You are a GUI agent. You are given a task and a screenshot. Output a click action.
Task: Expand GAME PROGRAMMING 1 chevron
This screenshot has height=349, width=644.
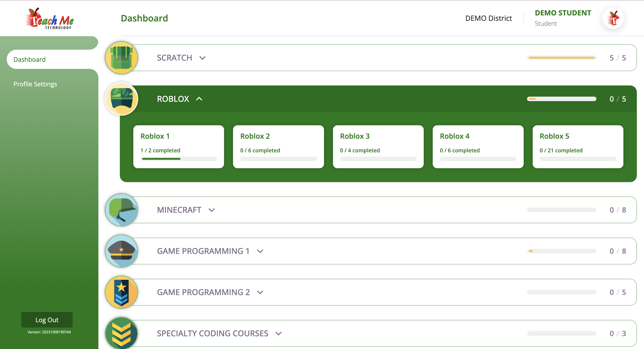[x=260, y=251]
